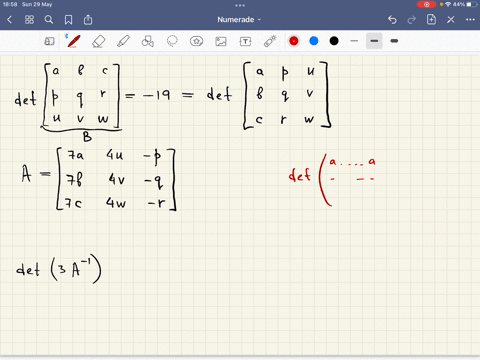
Task: Select the Eraser tool
Action: point(98,41)
